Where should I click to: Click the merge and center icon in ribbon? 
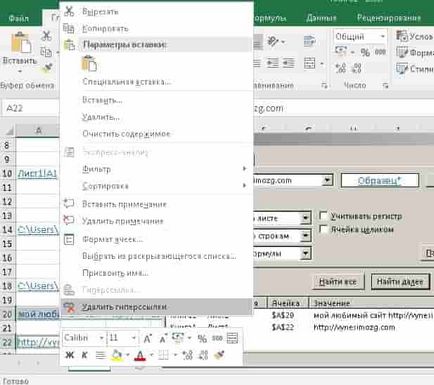pyautogui.click(x=310, y=63)
